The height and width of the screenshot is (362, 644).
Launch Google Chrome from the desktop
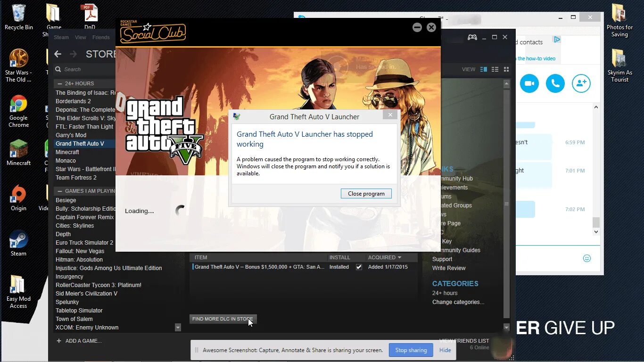click(x=19, y=111)
